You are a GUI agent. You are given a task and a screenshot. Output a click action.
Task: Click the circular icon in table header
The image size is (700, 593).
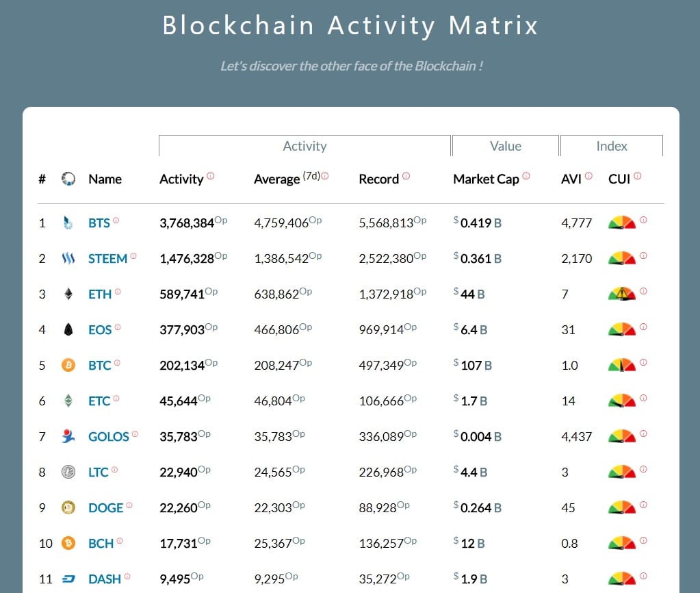pos(67,179)
